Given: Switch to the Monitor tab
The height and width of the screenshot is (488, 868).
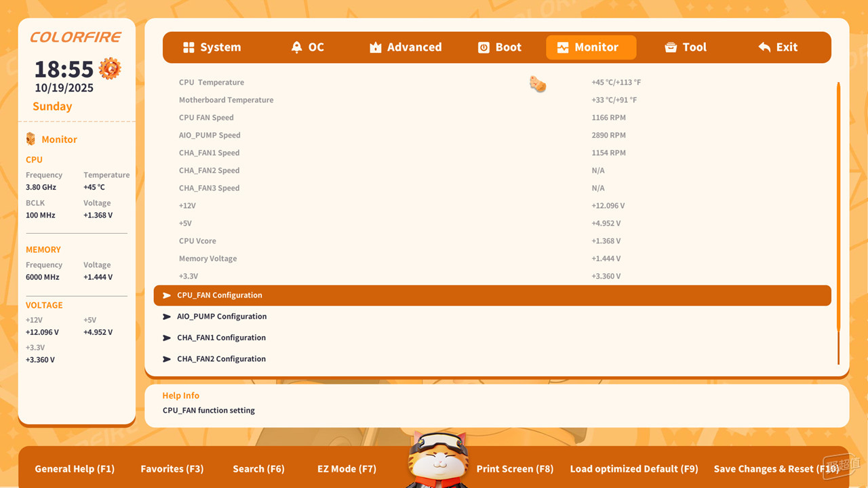Looking at the screenshot, I should click(x=591, y=47).
